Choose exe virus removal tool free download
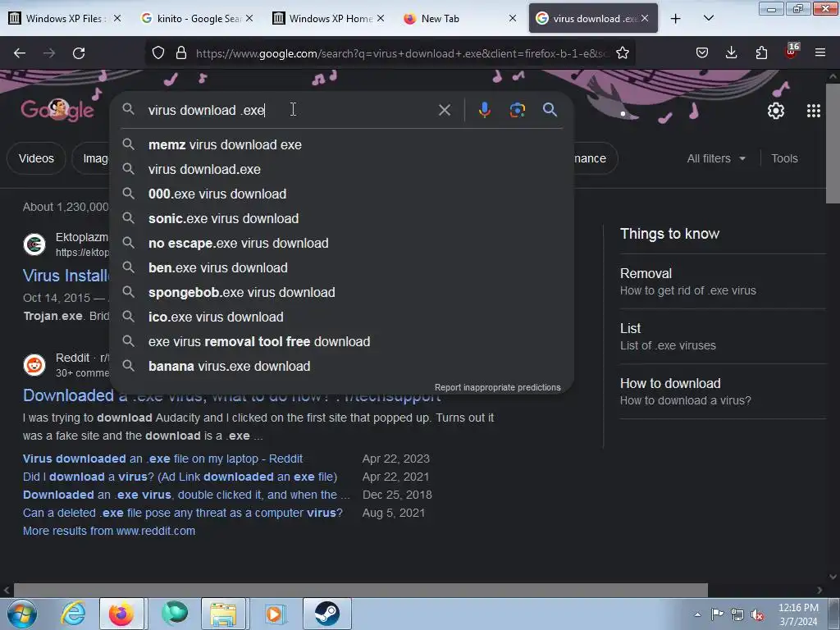840x630 pixels. tap(341, 342)
